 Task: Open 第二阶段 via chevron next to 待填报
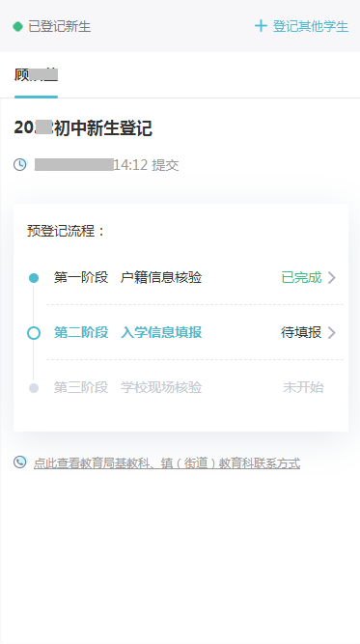[x=332, y=333]
